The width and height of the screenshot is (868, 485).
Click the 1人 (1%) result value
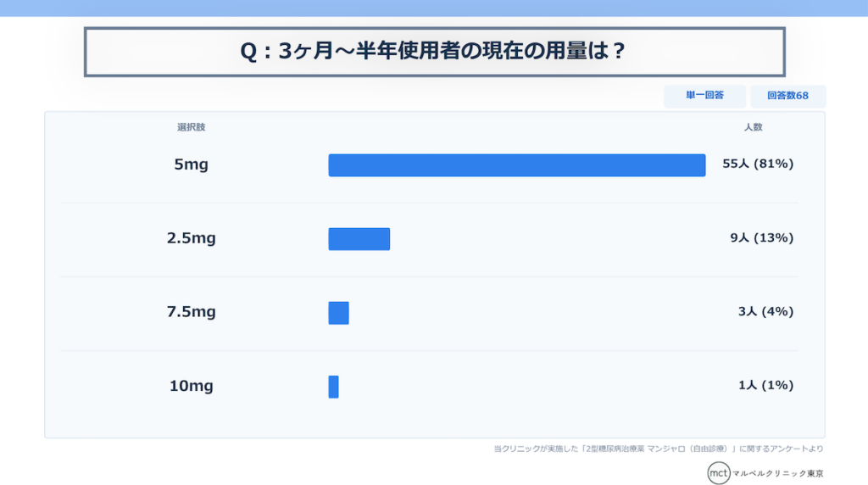(x=765, y=386)
